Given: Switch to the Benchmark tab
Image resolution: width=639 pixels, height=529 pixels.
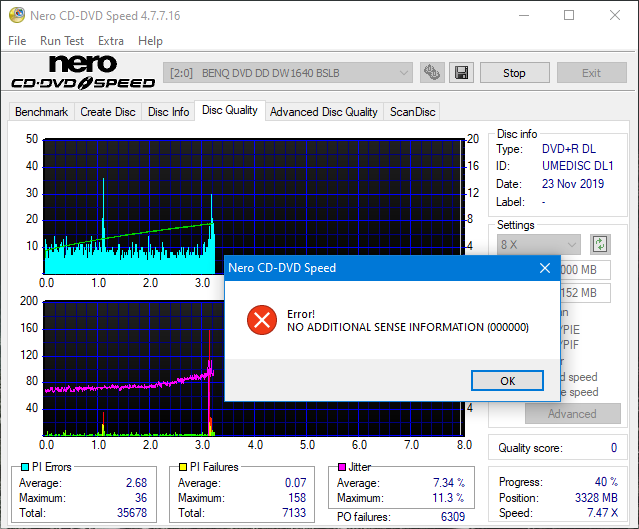Looking at the screenshot, I should (42, 112).
